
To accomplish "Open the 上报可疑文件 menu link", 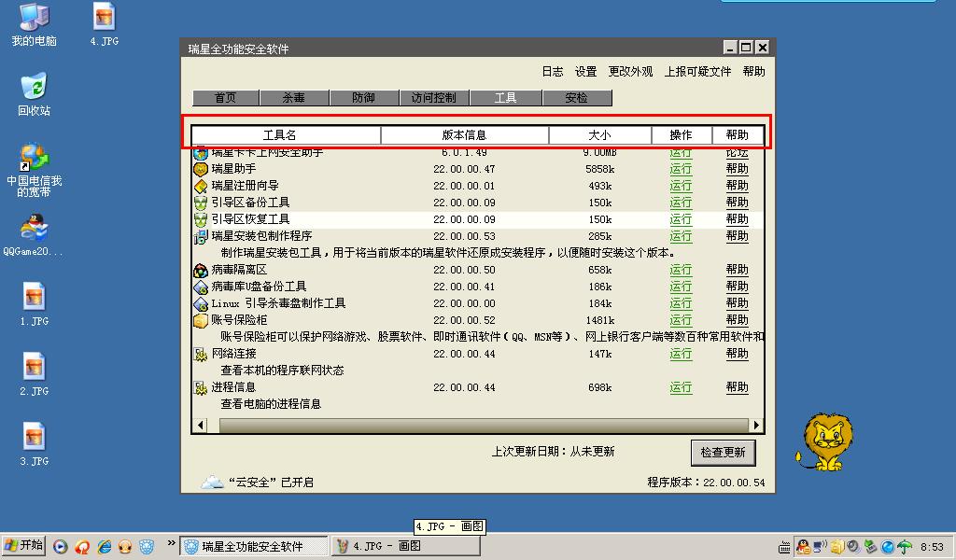I will click(697, 71).
